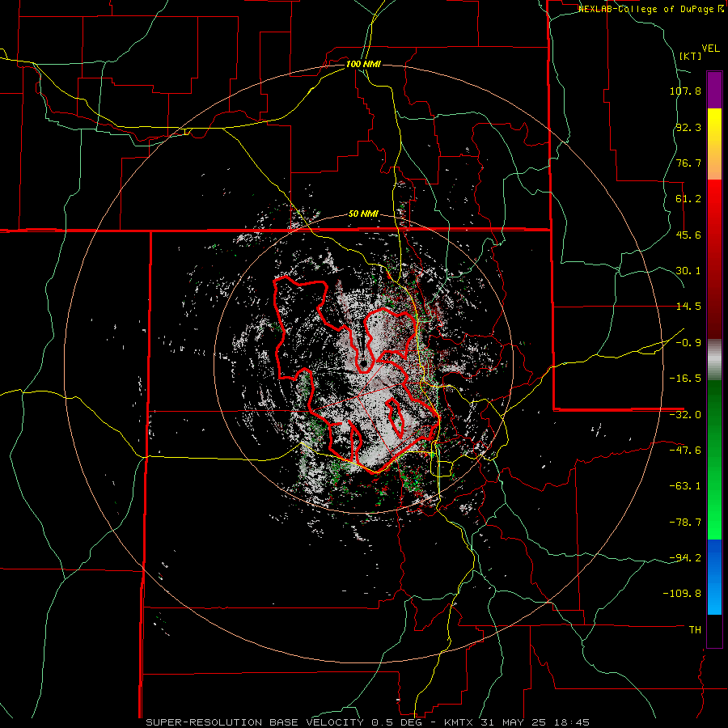Click the 50 NMI range ring label

click(x=363, y=214)
